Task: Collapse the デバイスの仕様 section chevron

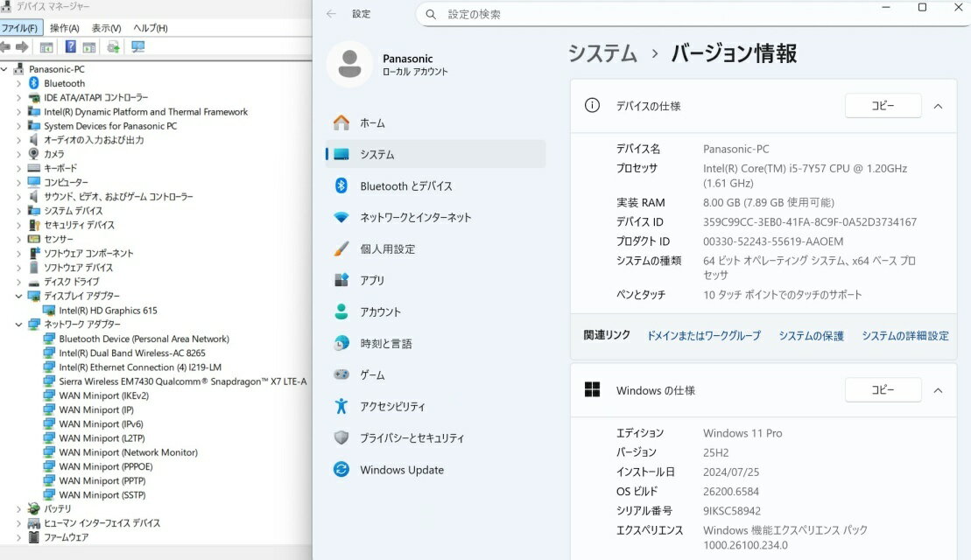Action: point(938,106)
